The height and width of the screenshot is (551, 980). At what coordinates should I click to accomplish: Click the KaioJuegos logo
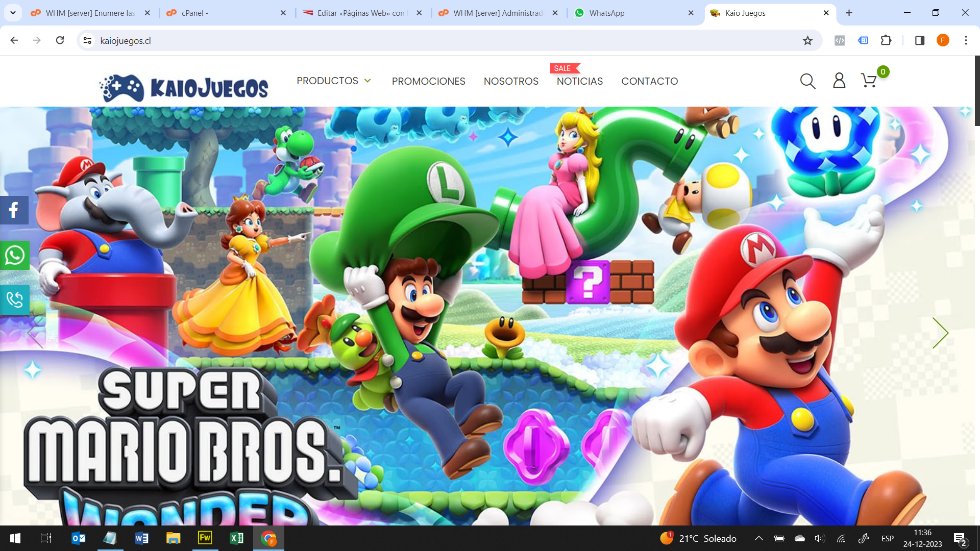point(184,88)
